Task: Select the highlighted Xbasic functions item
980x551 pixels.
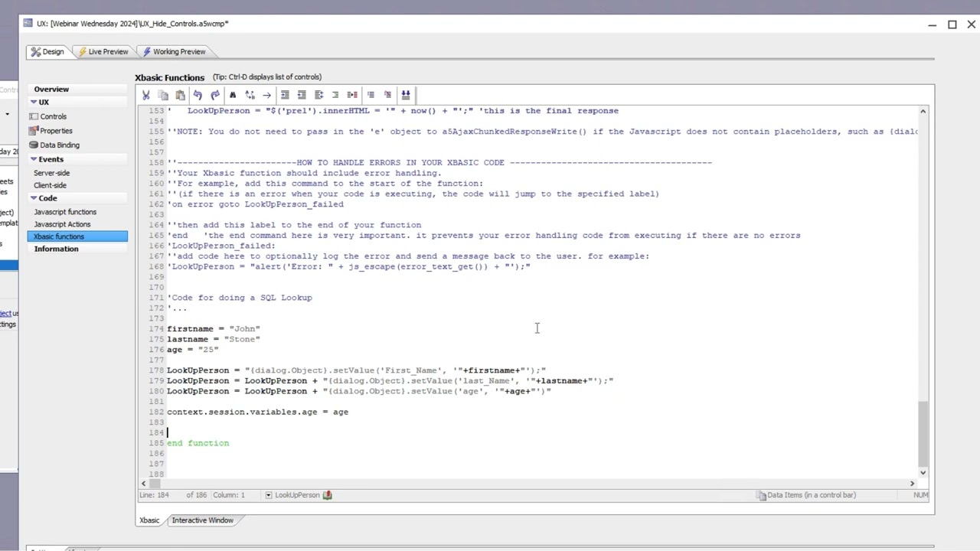Action: (x=77, y=236)
